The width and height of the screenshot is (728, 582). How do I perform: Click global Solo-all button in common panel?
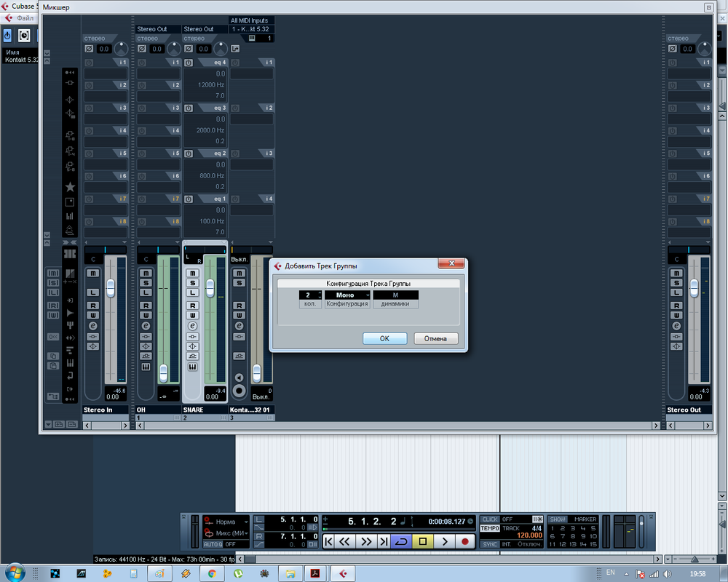click(53, 283)
